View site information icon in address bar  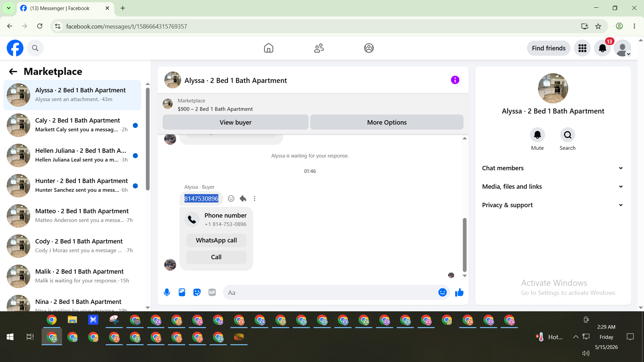point(58,26)
